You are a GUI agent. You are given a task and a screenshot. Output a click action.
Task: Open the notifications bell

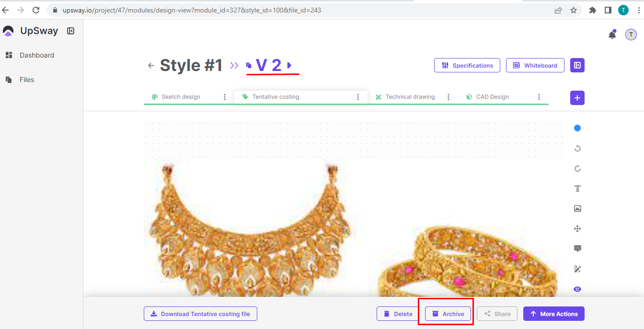612,35
